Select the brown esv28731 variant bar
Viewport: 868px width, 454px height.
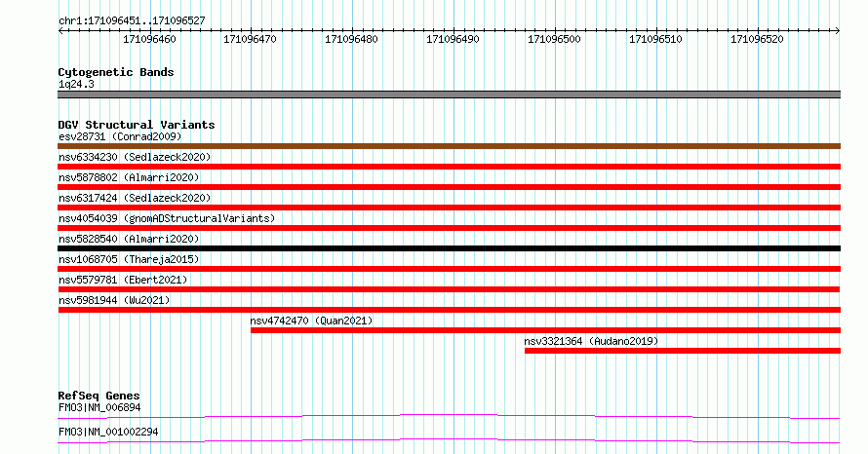449,146
